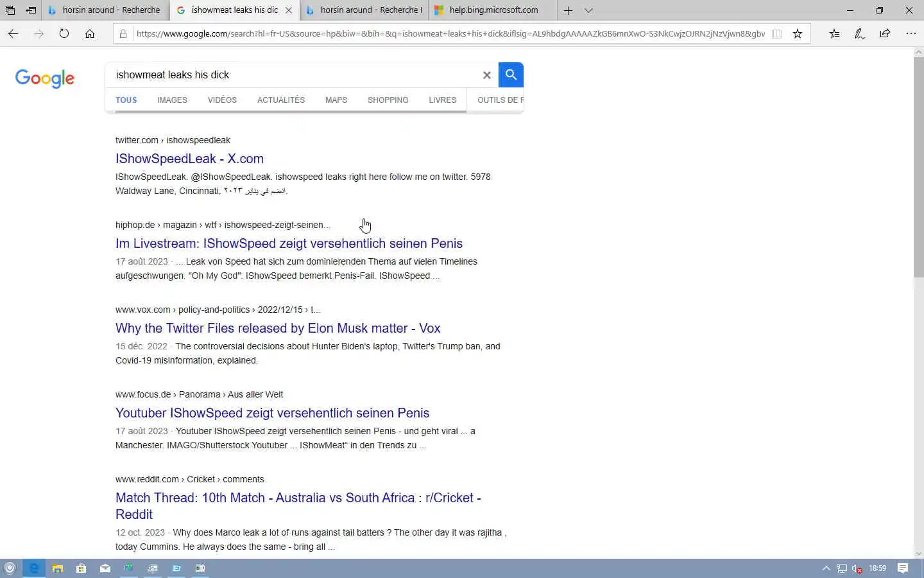Switch to second horsin around Recherche tab
This screenshot has height=578, width=924.
click(x=364, y=10)
